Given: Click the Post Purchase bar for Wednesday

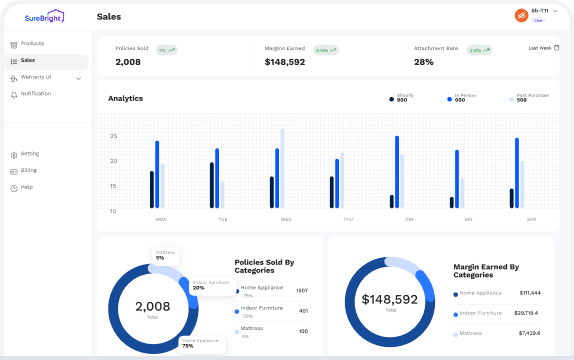Looking at the screenshot, I should [x=282, y=168].
